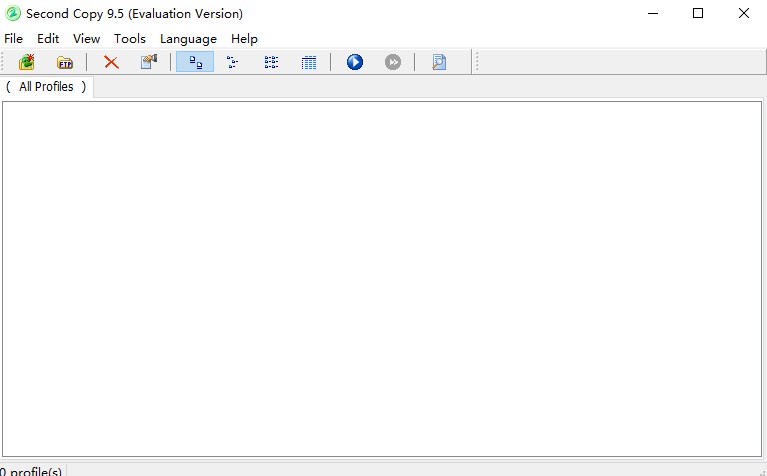Switch to small icons view
This screenshot has height=476, width=767.
click(233, 62)
